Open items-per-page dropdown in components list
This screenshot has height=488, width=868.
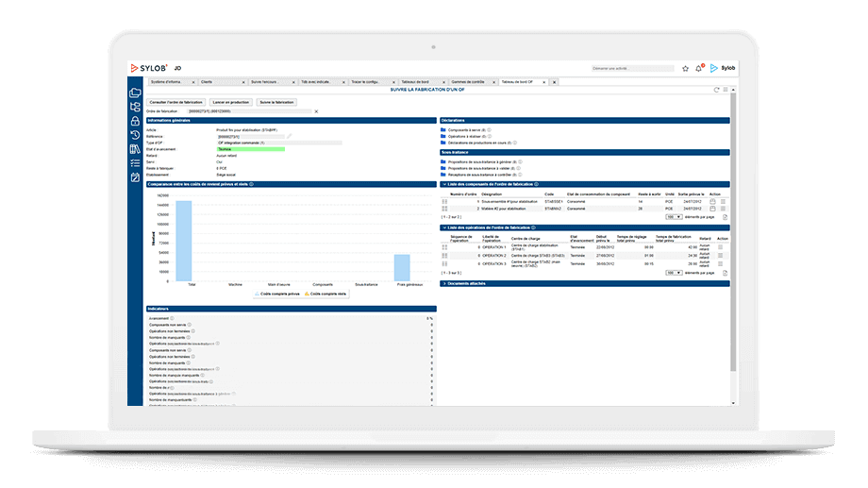tap(673, 216)
